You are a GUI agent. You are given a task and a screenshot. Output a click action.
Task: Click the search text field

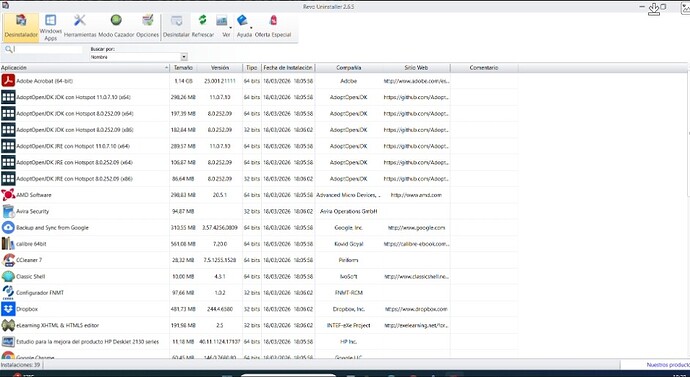[48, 49]
